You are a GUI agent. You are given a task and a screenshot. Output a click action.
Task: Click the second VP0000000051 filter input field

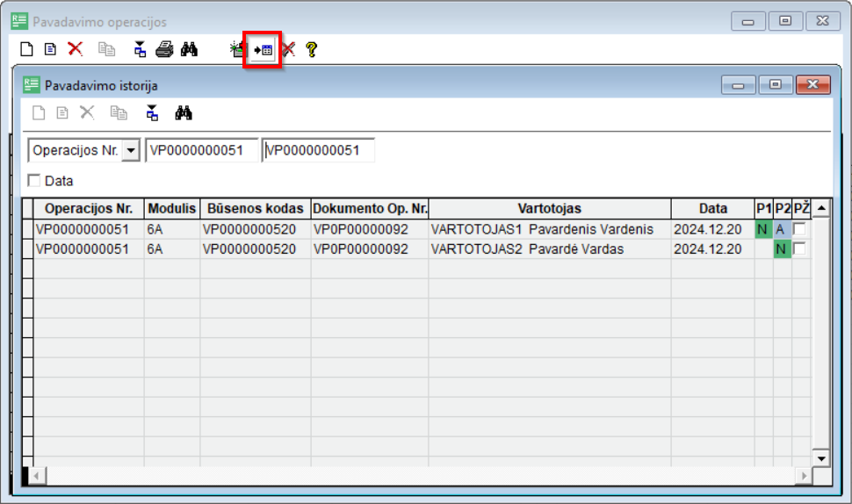tap(319, 150)
